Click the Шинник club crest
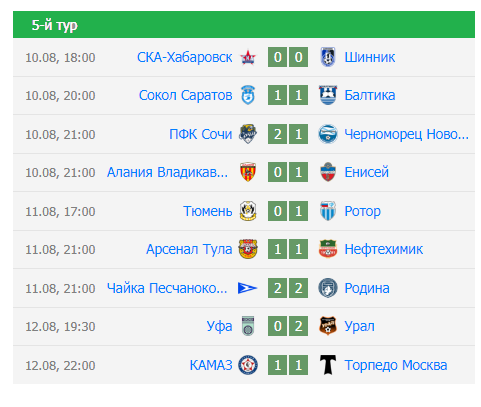 coord(328,57)
